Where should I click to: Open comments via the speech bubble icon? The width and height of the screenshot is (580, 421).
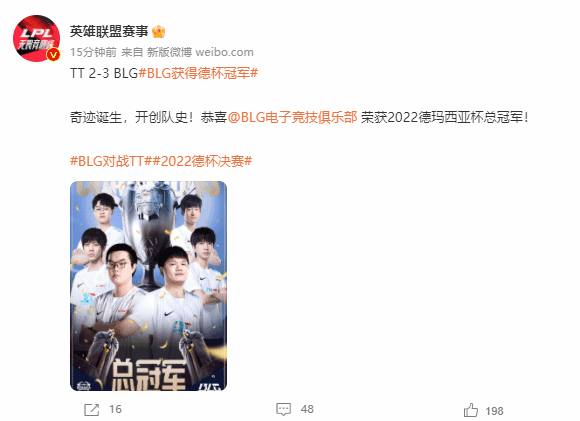pyautogui.click(x=283, y=409)
